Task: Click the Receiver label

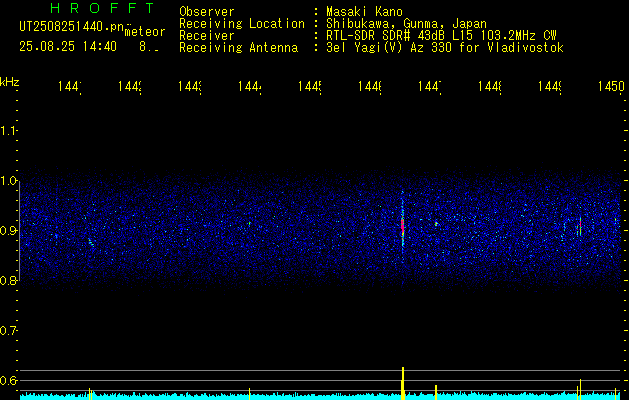Action: point(207,36)
